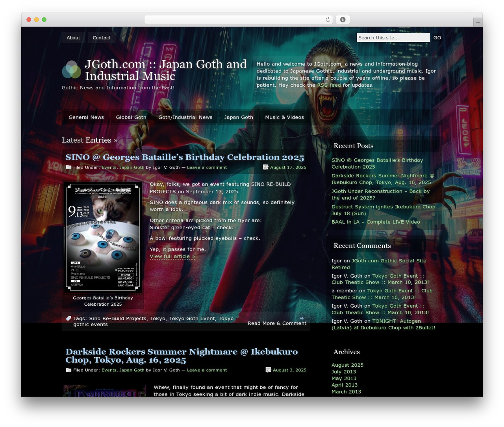Open the Georges Bataille event flyer thumbnail
The height and width of the screenshot is (427, 504).
pyautogui.click(x=103, y=237)
